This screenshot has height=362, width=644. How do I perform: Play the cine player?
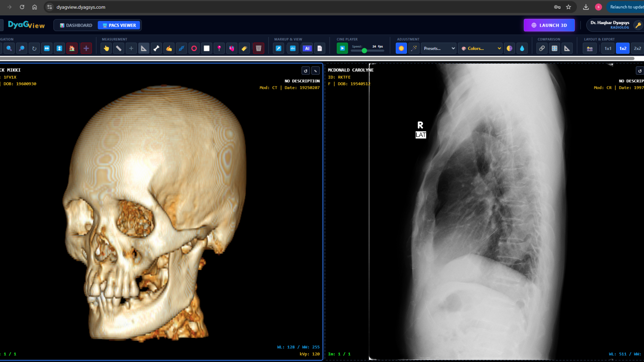(342, 48)
